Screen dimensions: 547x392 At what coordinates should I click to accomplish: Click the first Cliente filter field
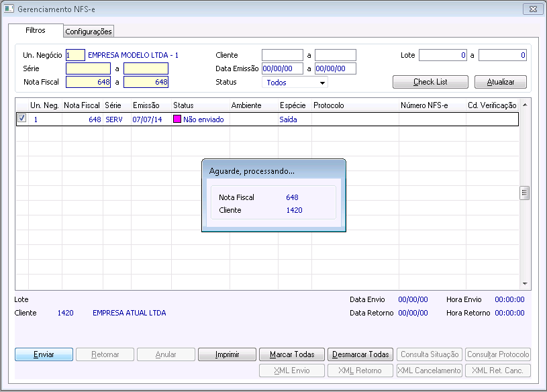tap(283, 55)
